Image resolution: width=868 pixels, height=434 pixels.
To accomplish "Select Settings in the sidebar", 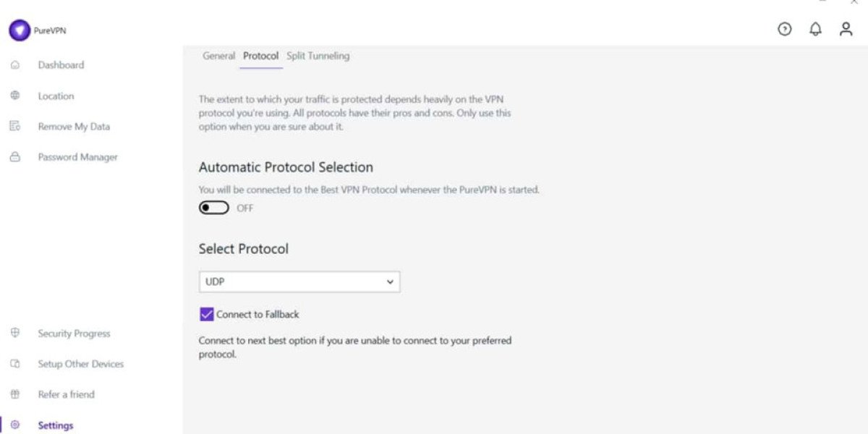I will point(56,425).
